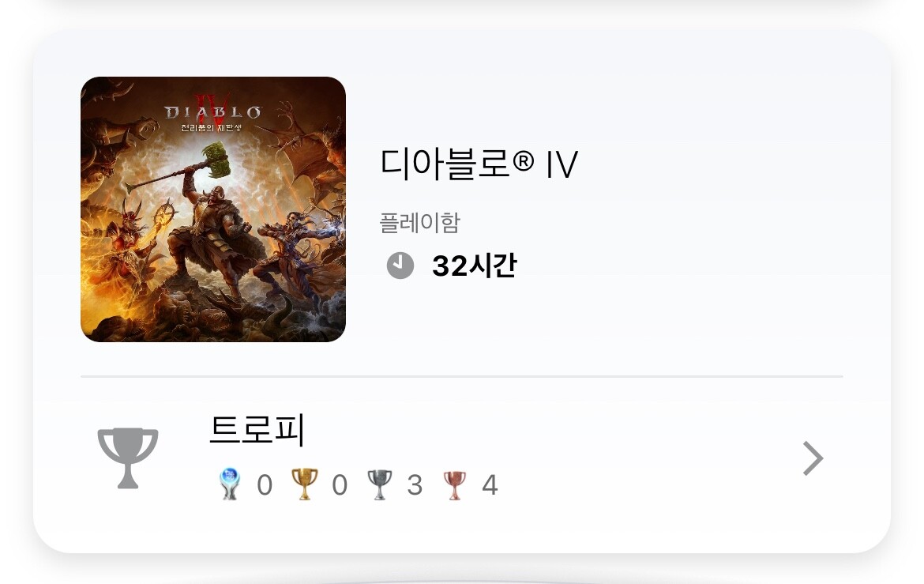Viewport: 924px width, 584px height.
Task: Click the 디아블로® IV game title
Action: [x=479, y=164]
